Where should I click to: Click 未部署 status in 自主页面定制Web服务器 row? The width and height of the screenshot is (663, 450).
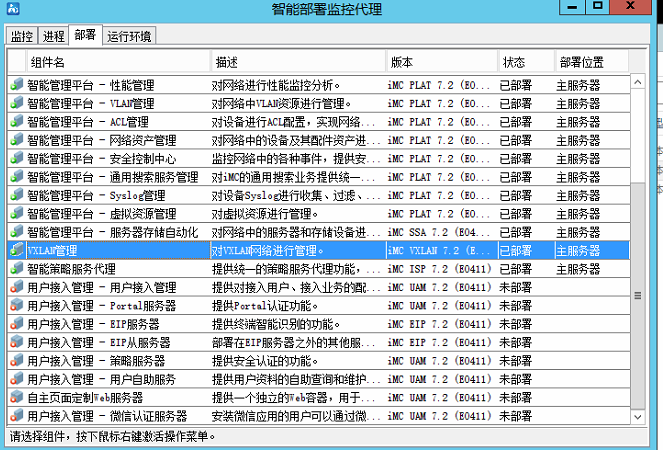pos(515,398)
